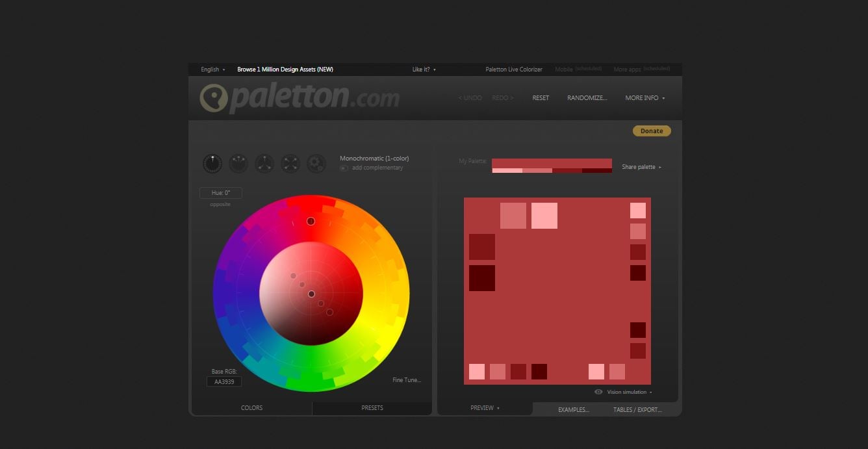Click the Donate button
The height and width of the screenshot is (449, 868).
pos(652,131)
